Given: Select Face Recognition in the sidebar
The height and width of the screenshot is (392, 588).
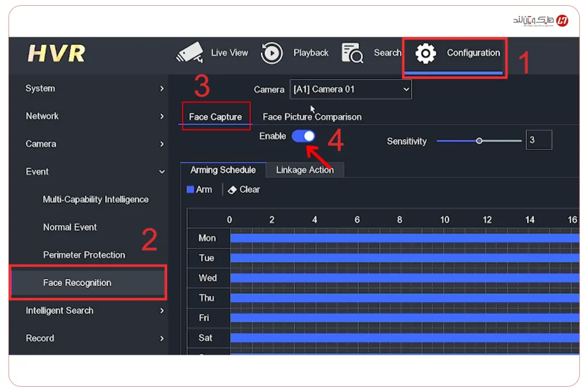Looking at the screenshot, I should click(x=78, y=282).
